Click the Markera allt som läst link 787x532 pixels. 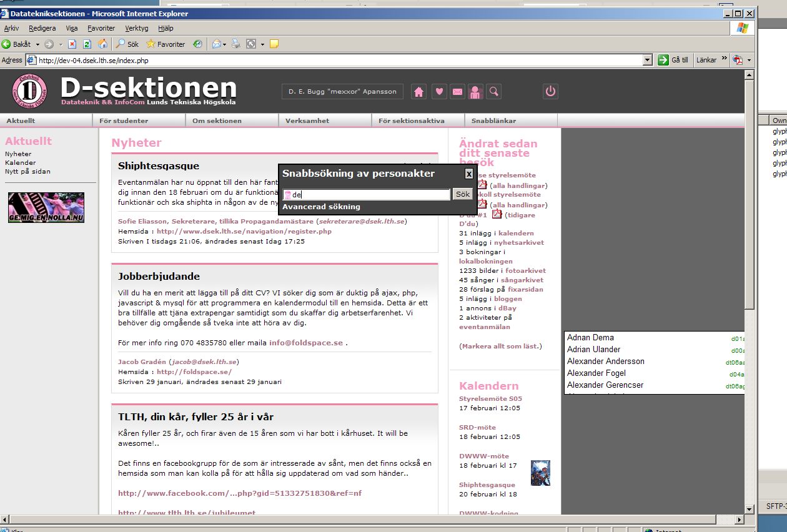[502, 346]
